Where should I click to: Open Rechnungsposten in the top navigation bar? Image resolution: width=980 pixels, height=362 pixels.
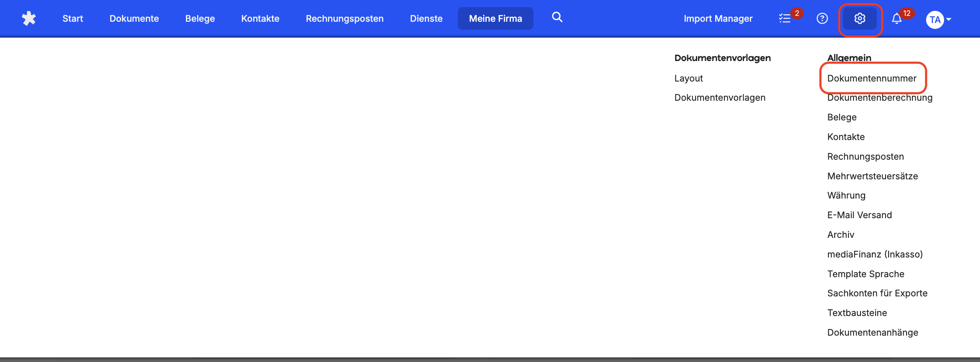click(345, 18)
